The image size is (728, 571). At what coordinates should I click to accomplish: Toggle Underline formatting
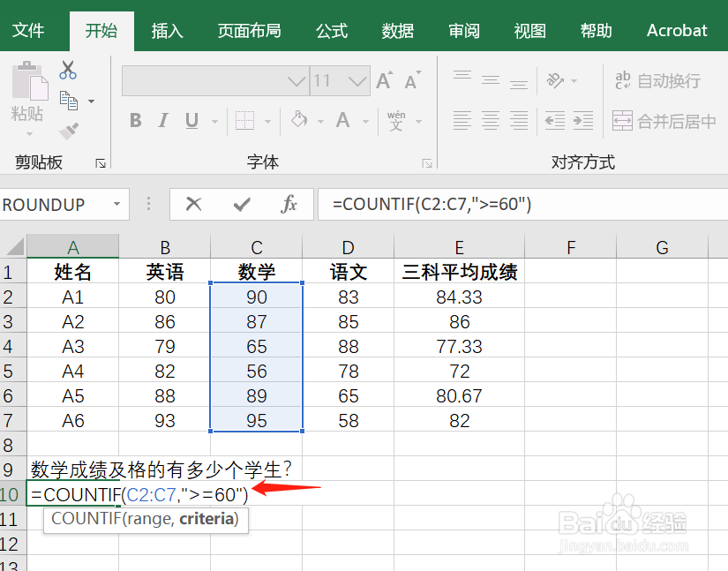coord(191,121)
